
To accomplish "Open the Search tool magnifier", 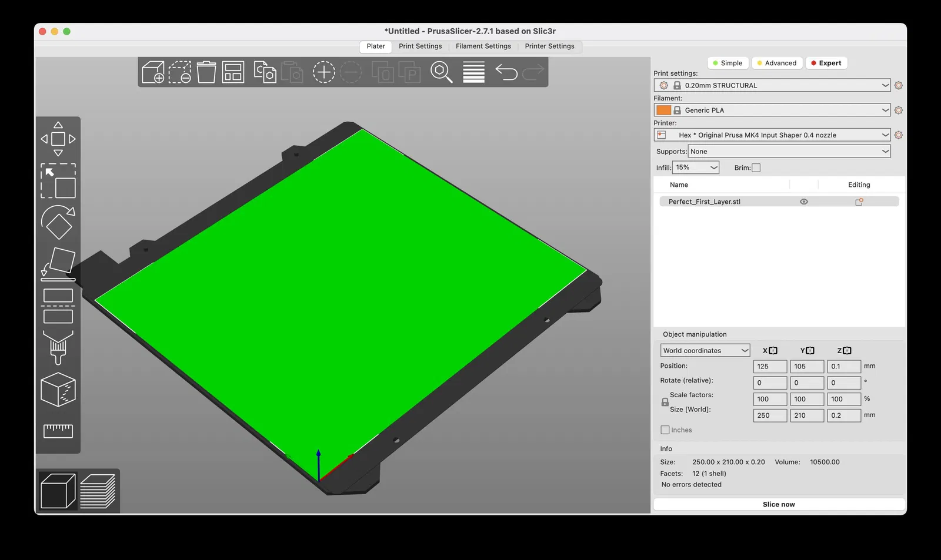I will coord(441,72).
